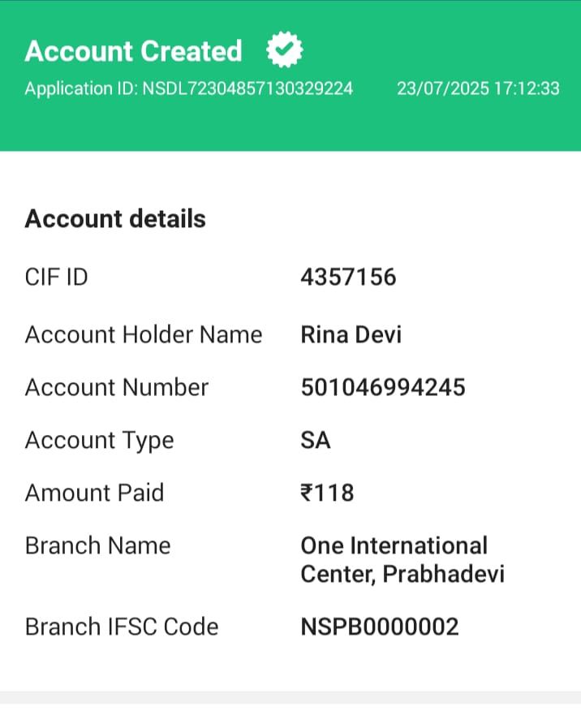Tap the Account Created heading

tap(133, 51)
